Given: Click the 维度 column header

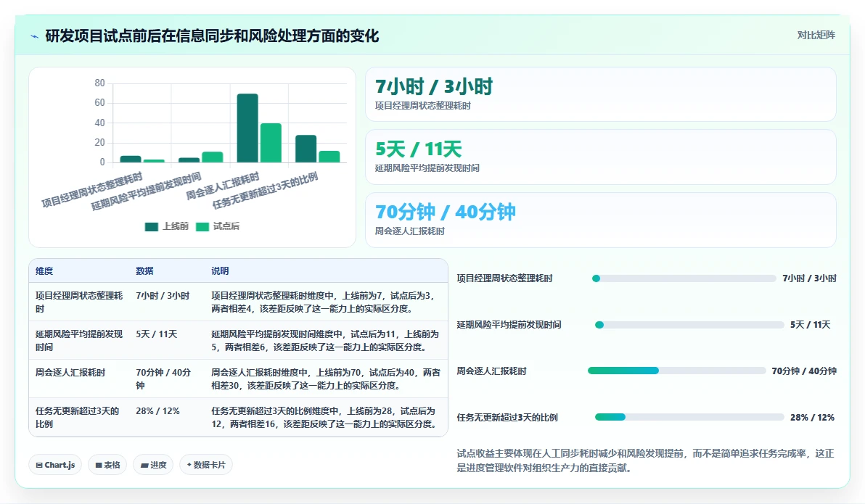Looking at the screenshot, I should pos(44,270).
